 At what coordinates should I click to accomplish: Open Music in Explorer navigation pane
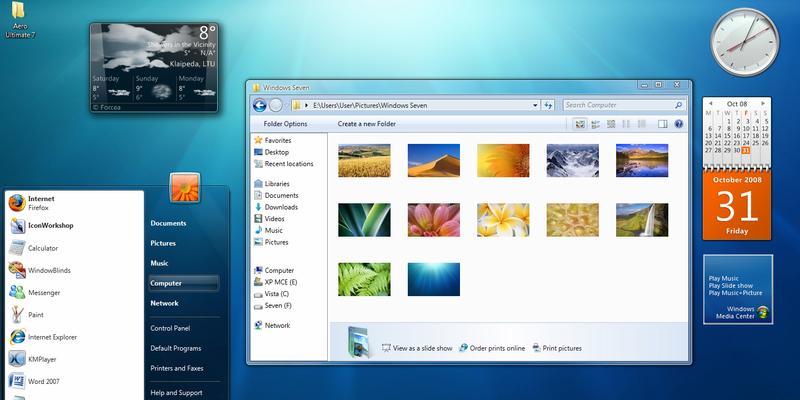click(268, 231)
